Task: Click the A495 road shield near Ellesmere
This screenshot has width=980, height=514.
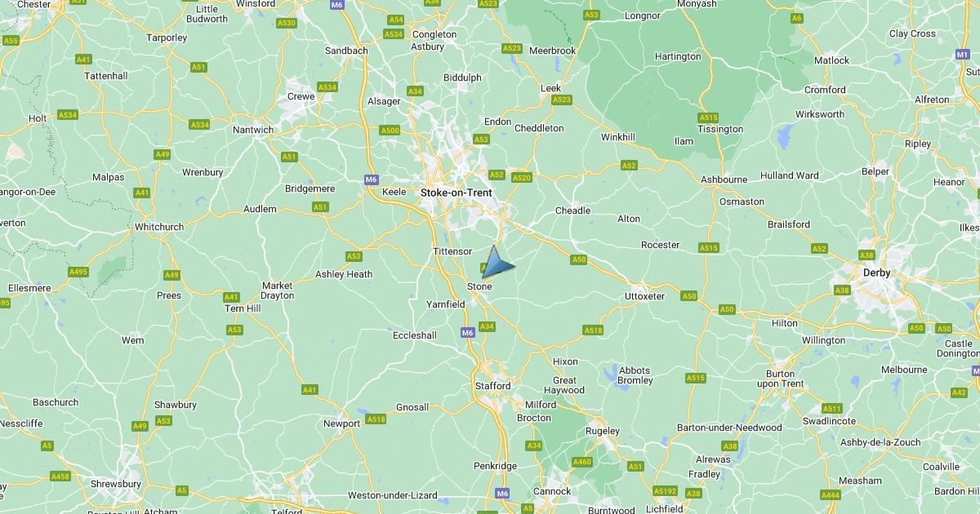Action: click(78, 272)
